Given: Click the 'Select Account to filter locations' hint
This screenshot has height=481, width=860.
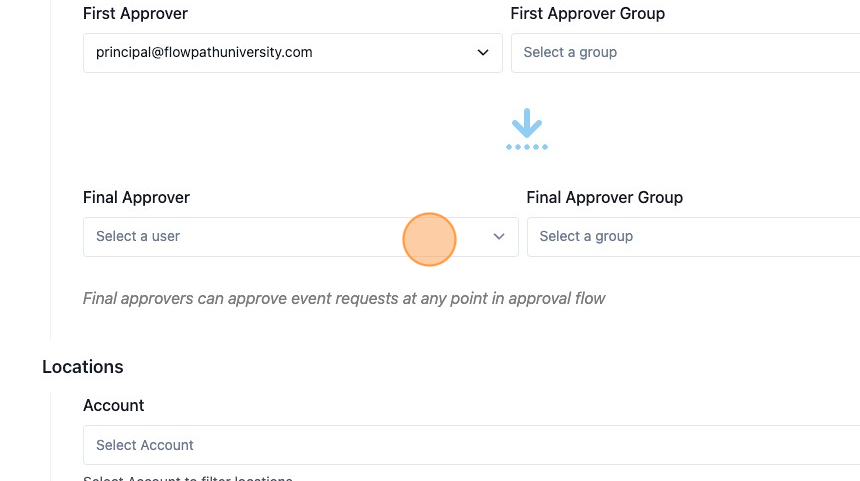Looking at the screenshot, I should click(x=188, y=477).
